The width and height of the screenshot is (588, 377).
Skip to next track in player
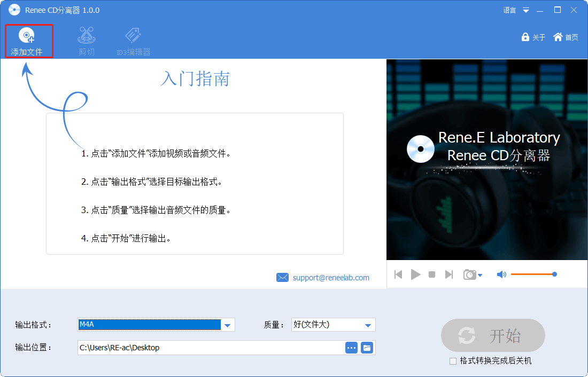[x=449, y=274]
